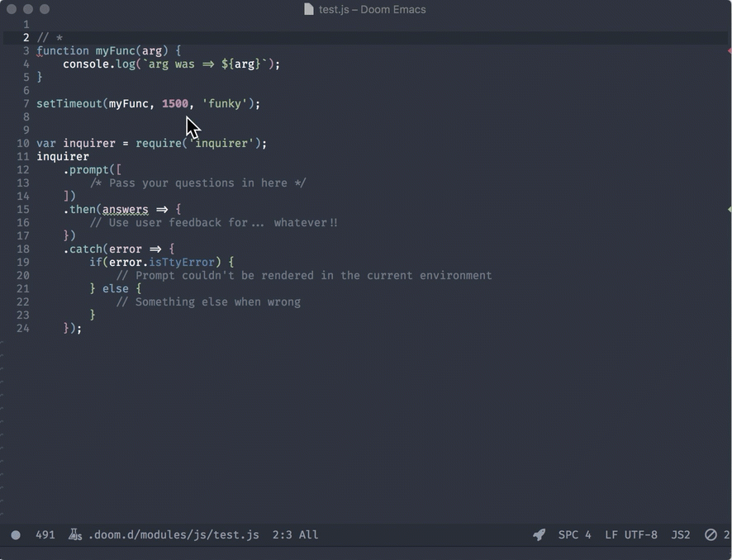Click the 'Pass your questions in here' comment

click(198, 183)
